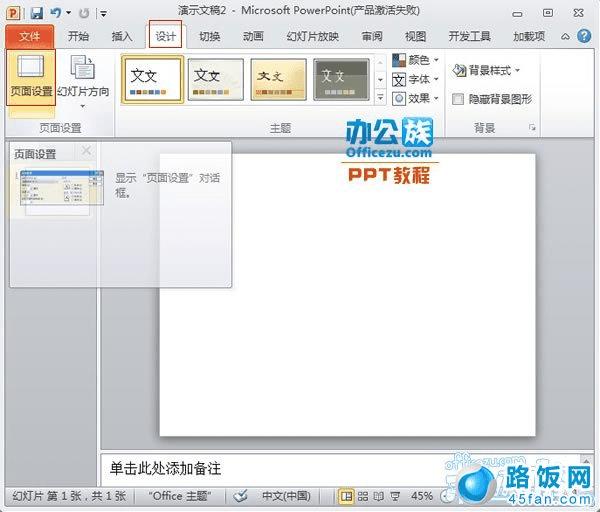Screen dimensions: 600x512
Task: Select the 设计 ribbon tab
Action: (165, 36)
